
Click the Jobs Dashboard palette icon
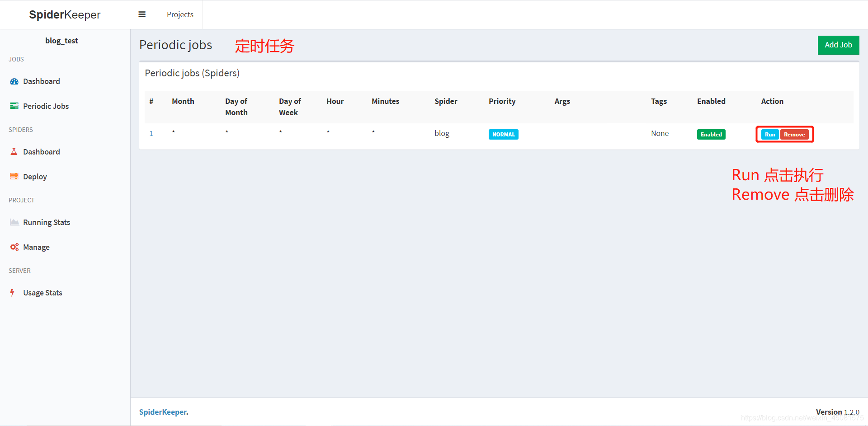click(x=14, y=81)
